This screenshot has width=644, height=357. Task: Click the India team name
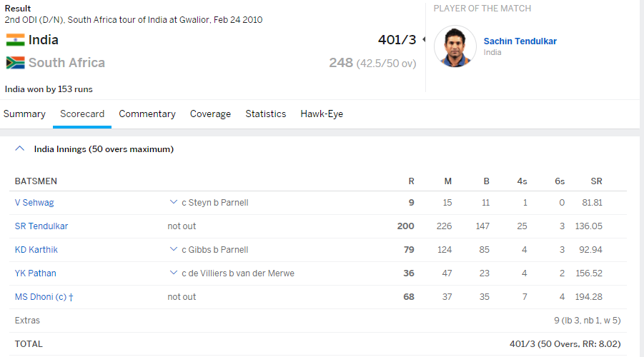click(44, 40)
